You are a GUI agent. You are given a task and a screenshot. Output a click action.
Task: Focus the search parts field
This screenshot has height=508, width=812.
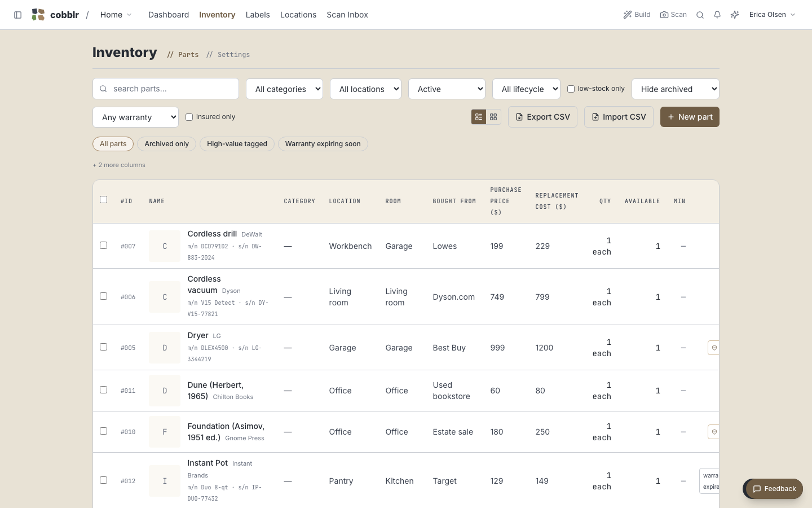pyautogui.click(x=166, y=89)
